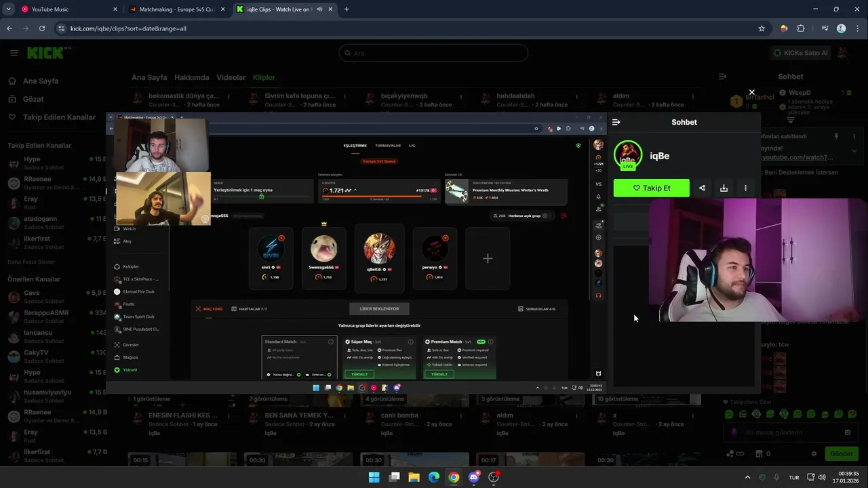This screenshot has height=488, width=868.
Task: Close the iqBe Clips tab
Action: [330, 9]
